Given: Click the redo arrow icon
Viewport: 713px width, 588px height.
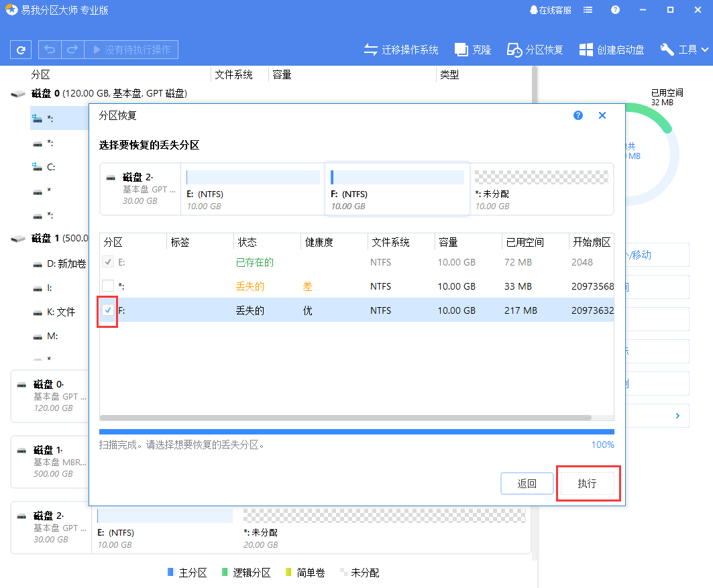Looking at the screenshot, I should [71, 49].
